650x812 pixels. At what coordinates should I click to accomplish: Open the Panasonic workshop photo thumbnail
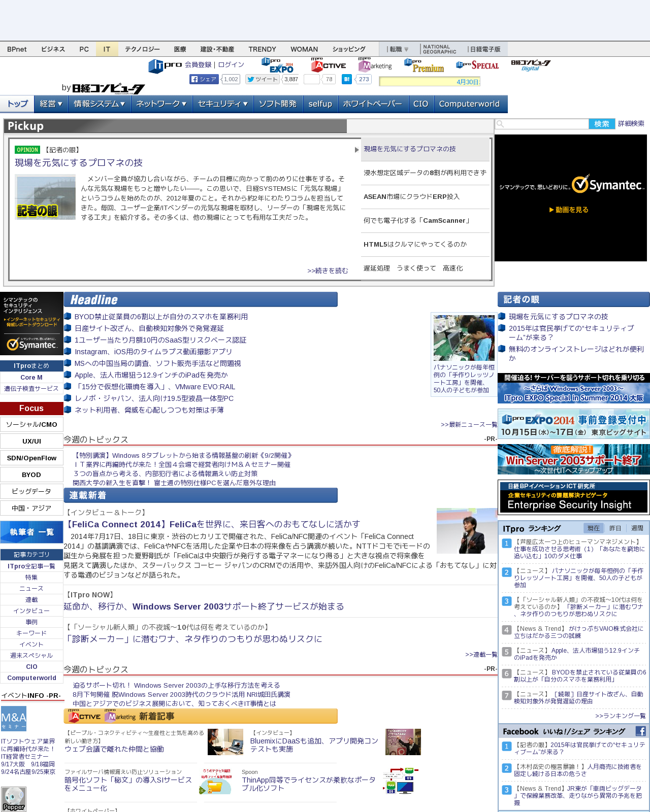click(x=464, y=338)
